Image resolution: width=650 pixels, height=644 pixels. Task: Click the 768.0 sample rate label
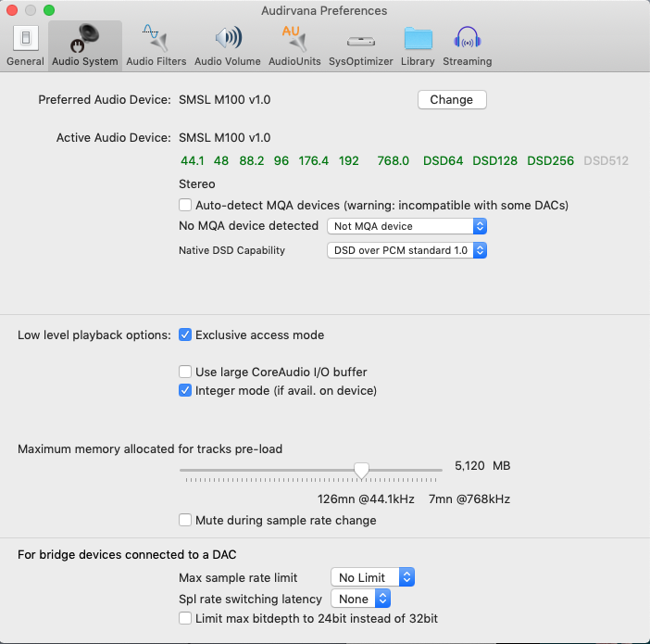pyautogui.click(x=393, y=160)
